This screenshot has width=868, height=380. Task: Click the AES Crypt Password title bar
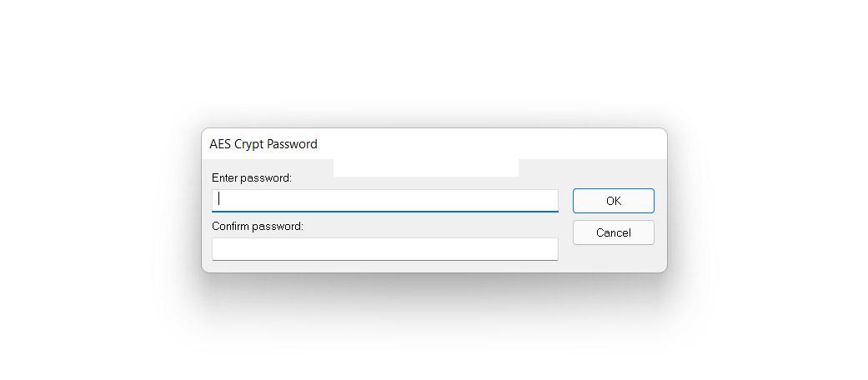(x=434, y=143)
